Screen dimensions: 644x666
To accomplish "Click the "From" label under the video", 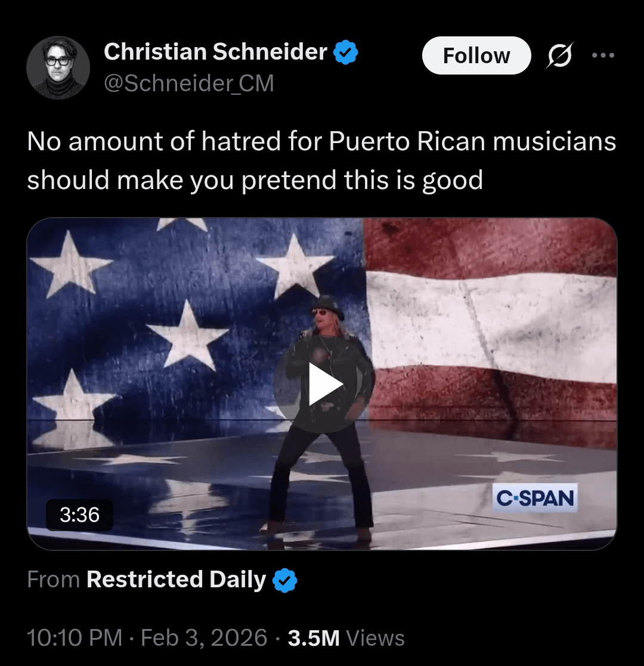I will click(53, 580).
